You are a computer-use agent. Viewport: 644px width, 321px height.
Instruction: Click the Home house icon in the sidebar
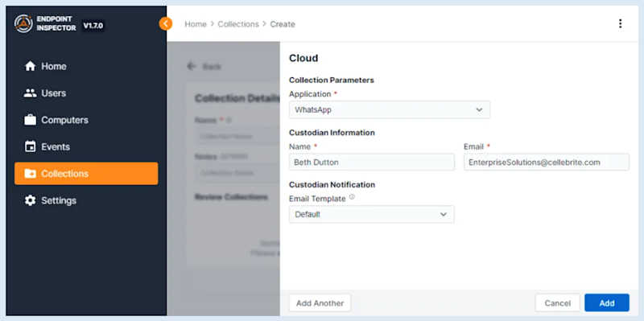pyautogui.click(x=31, y=66)
